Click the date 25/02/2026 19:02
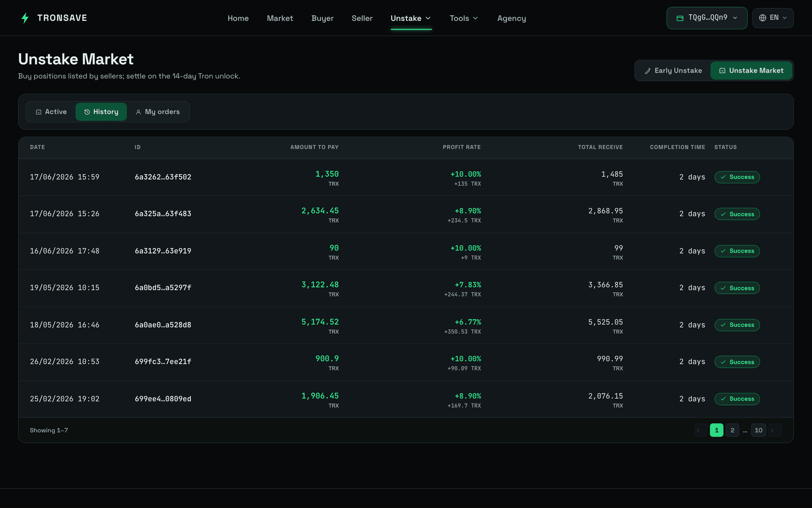This screenshot has width=812, height=508. 64,399
